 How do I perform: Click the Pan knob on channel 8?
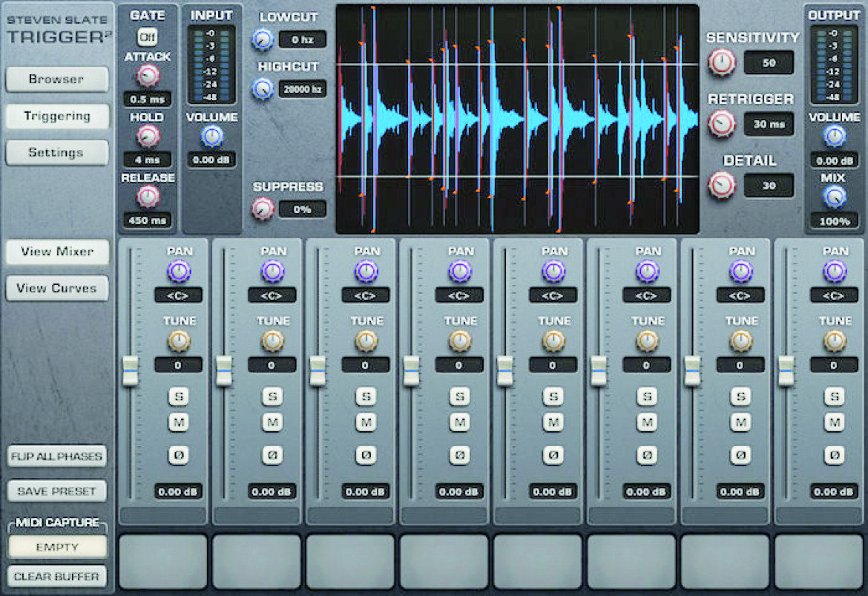(835, 272)
